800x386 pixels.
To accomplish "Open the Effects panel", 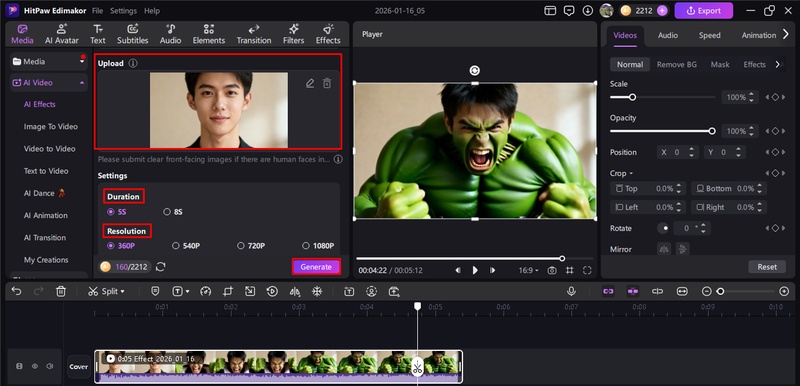I will pyautogui.click(x=328, y=34).
